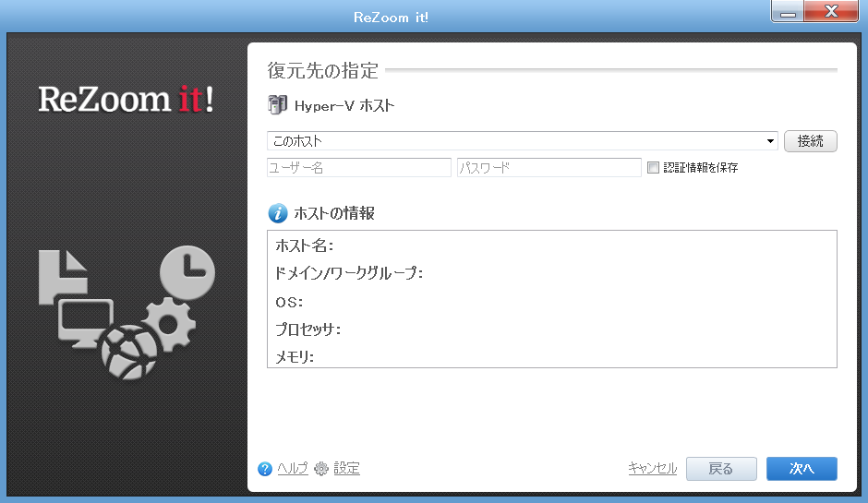Click the ホストの情報 heading text
868x503 pixels.
click(334, 213)
